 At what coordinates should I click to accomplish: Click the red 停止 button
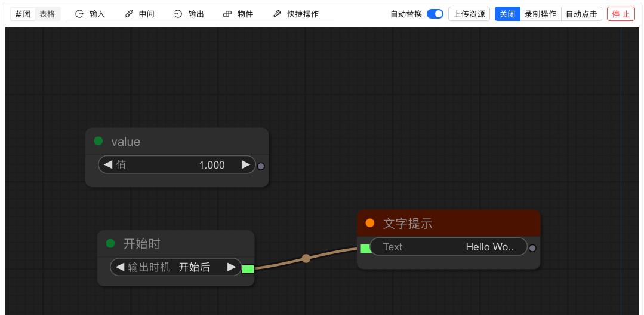click(621, 14)
